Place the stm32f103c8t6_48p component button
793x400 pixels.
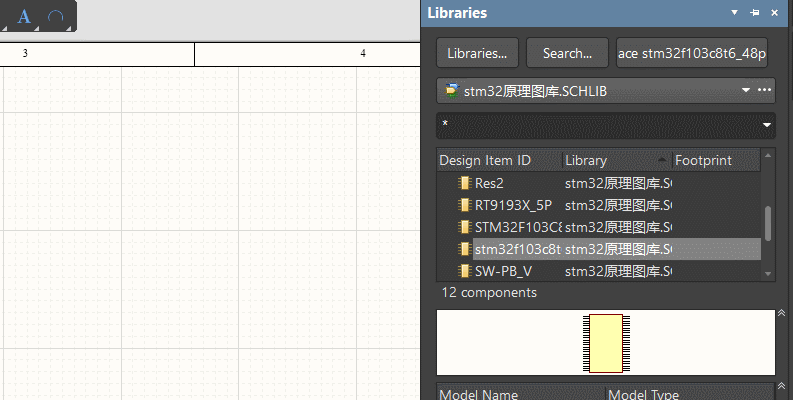click(692, 53)
